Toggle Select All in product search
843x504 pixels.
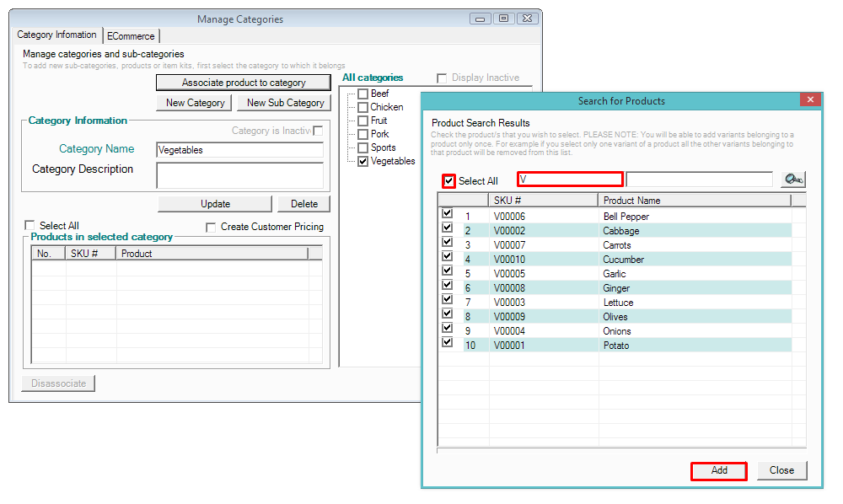(x=448, y=181)
